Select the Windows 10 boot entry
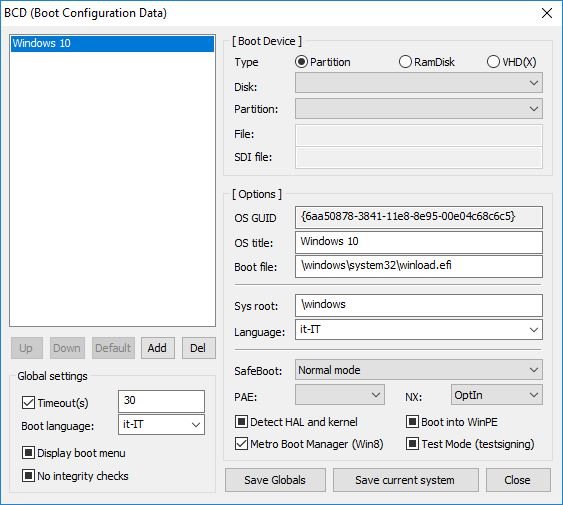 click(112, 43)
